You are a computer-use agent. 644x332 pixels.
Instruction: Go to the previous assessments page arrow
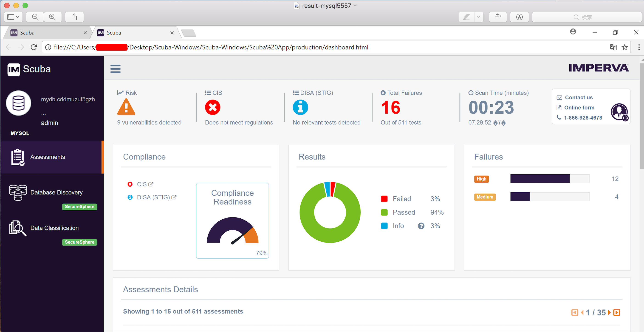[582, 312]
